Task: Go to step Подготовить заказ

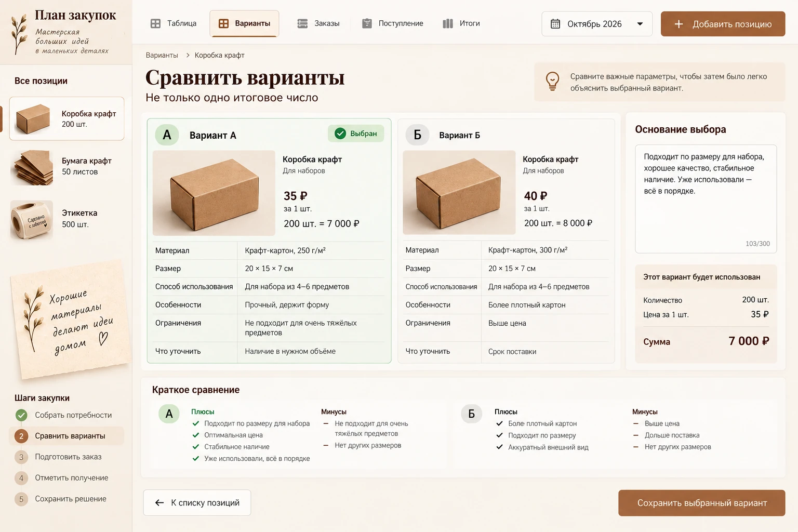Action: pyautogui.click(x=66, y=457)
